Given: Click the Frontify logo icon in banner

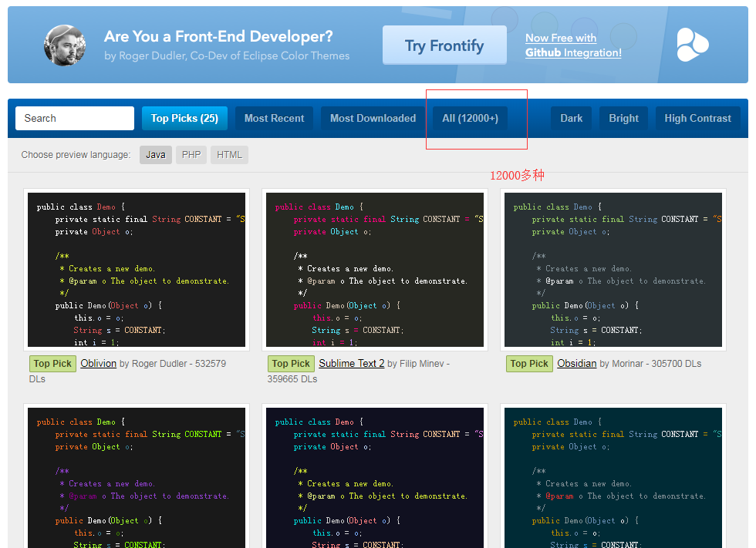Looking at the screenshot, I should (693, 45).
